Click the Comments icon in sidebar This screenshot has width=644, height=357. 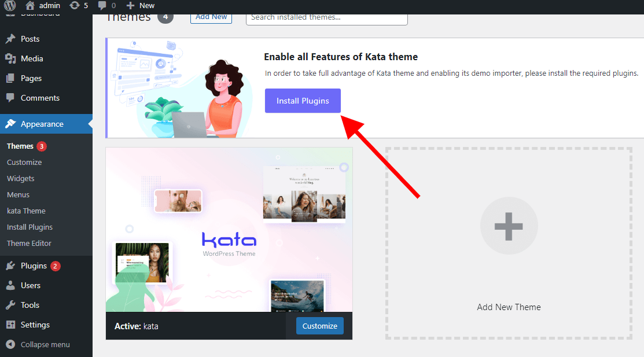10,98
